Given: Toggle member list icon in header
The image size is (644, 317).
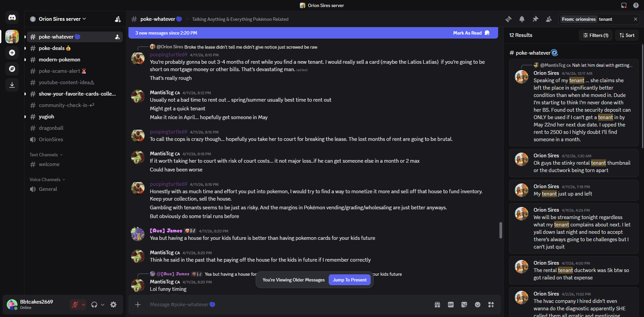Looking at the screenshot, I should pos(549,19).
